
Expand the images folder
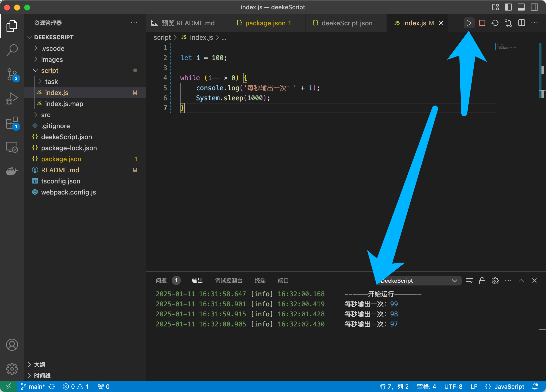[52, 60]
